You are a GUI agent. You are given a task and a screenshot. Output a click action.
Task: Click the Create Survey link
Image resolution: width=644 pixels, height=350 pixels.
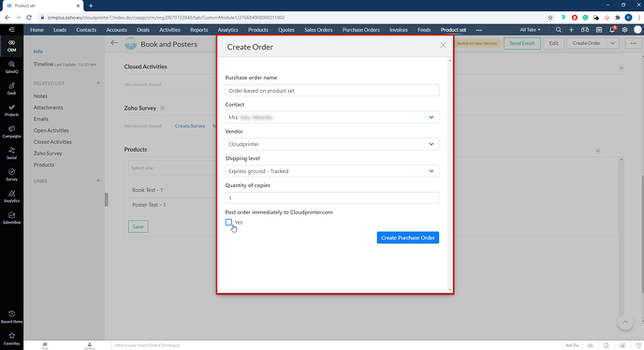[190, 125]
